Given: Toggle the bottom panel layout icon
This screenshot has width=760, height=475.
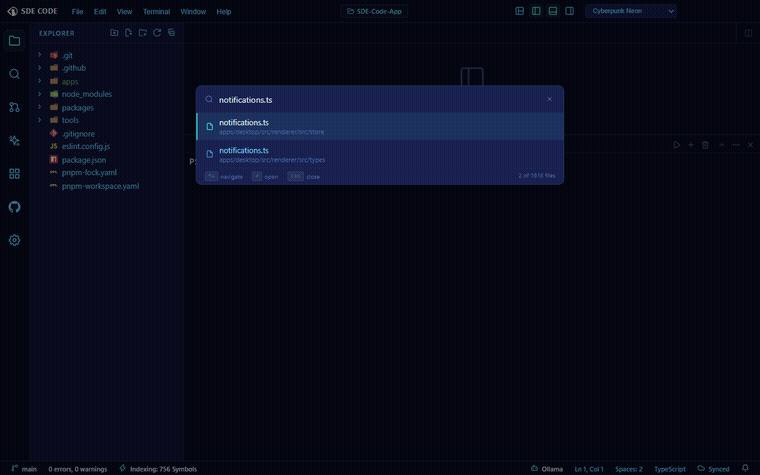Looking at the screenshot, I should pos(553,11).
